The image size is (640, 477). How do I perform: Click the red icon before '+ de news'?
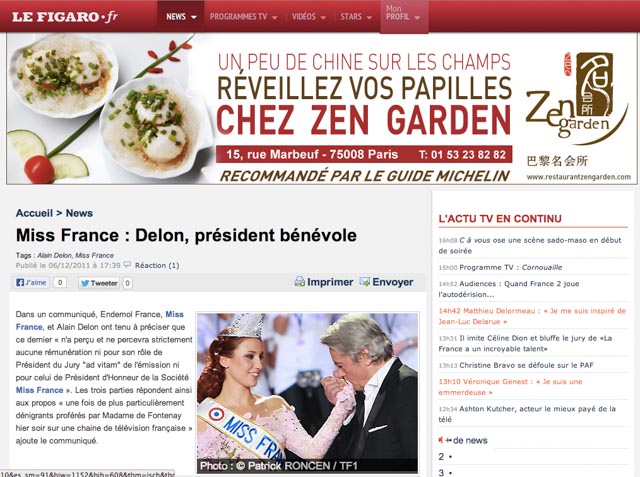tap(441, 440)
